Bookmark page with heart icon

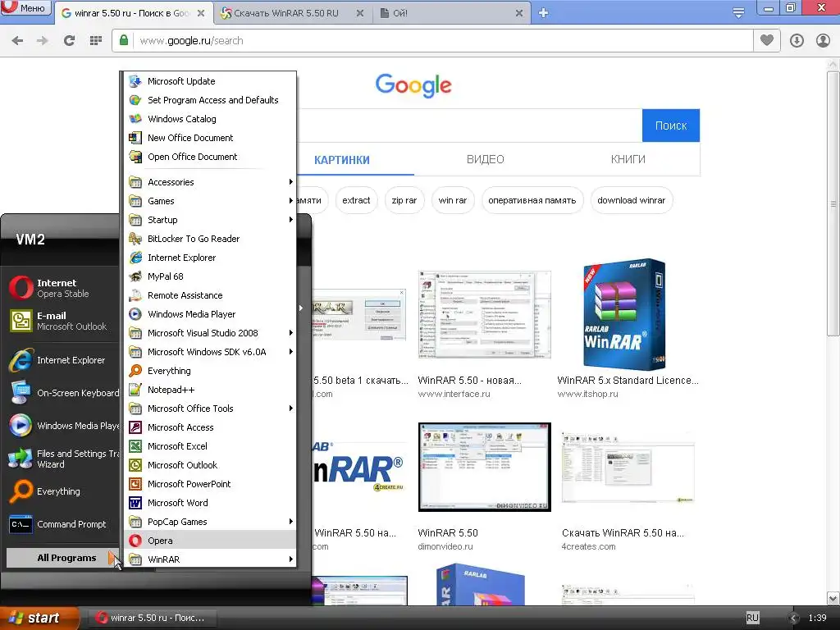pos(767,40)
